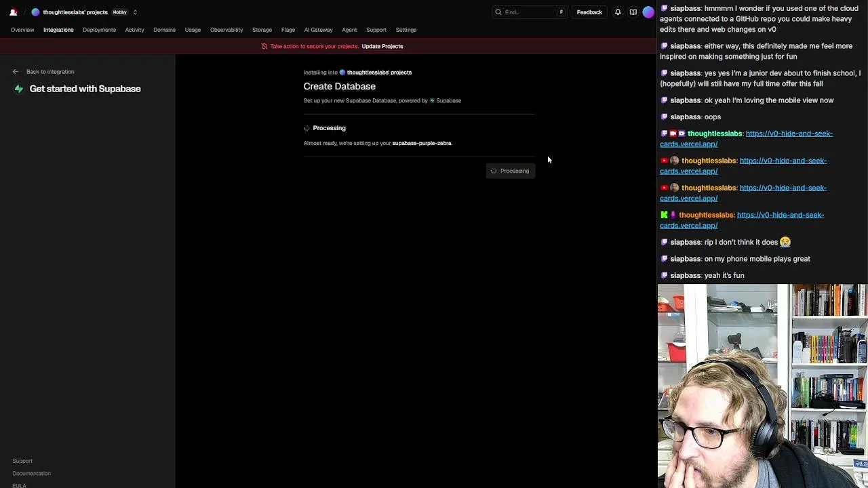Click the Processing spinner icon beside status
This screenshot has width=868, height=488.
[307, 128]
